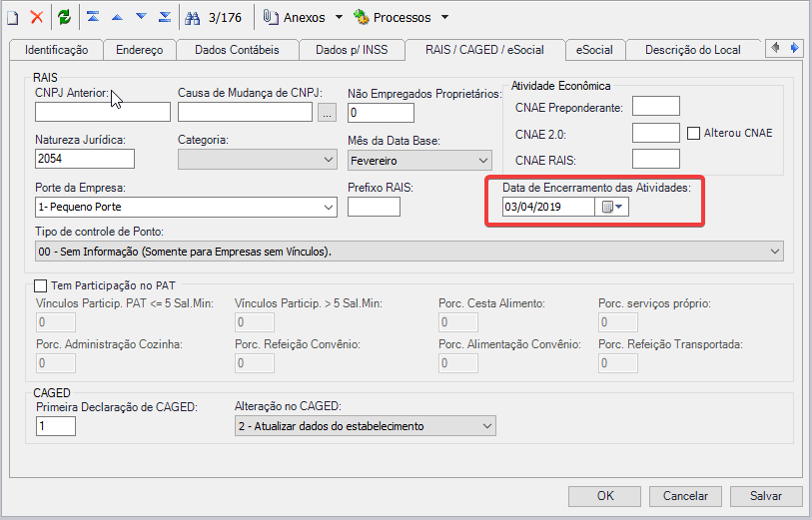Click the Salvar button
Screen dimensions: 812x520
(x=766, y=496)
